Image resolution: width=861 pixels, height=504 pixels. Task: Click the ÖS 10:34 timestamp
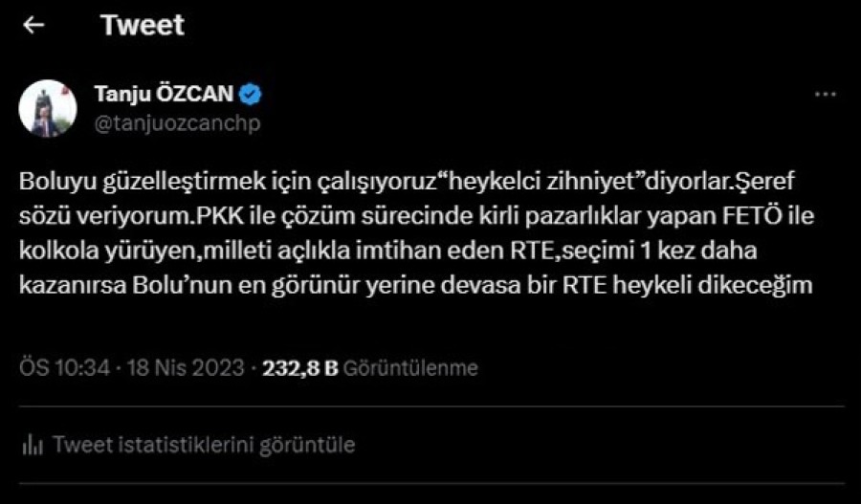coord(64,368)
